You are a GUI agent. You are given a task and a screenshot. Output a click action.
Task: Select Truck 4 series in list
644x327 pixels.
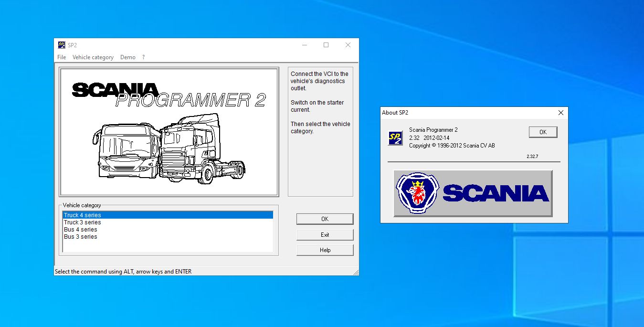(x=168, y=215)
